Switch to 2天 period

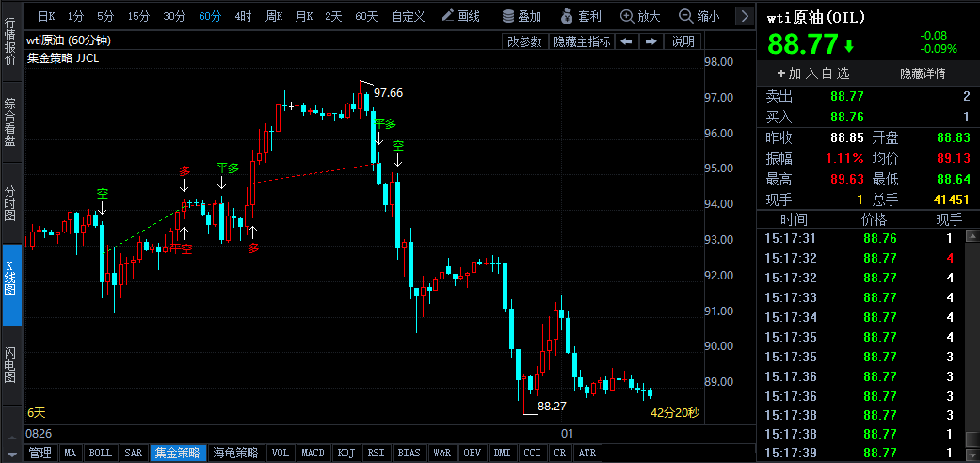tap(334, 16)
